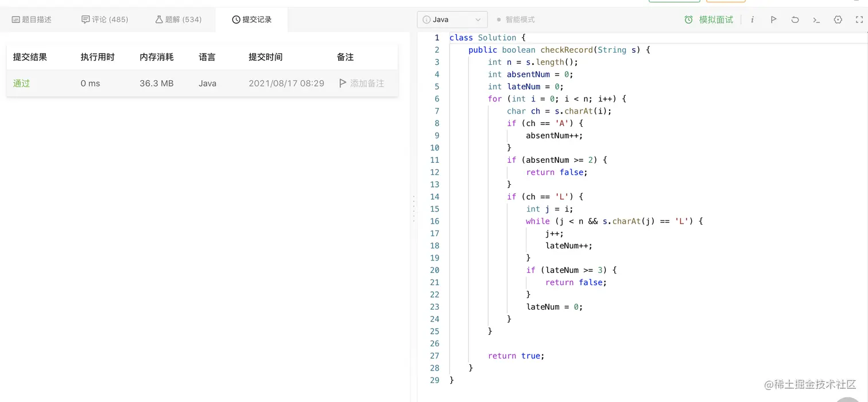Image resolution: width=868 pixels, height=402 pixels.
Task: Click the info circle icon inside Java dropdown
Action: pyautogui.click(x=427, y=19)
